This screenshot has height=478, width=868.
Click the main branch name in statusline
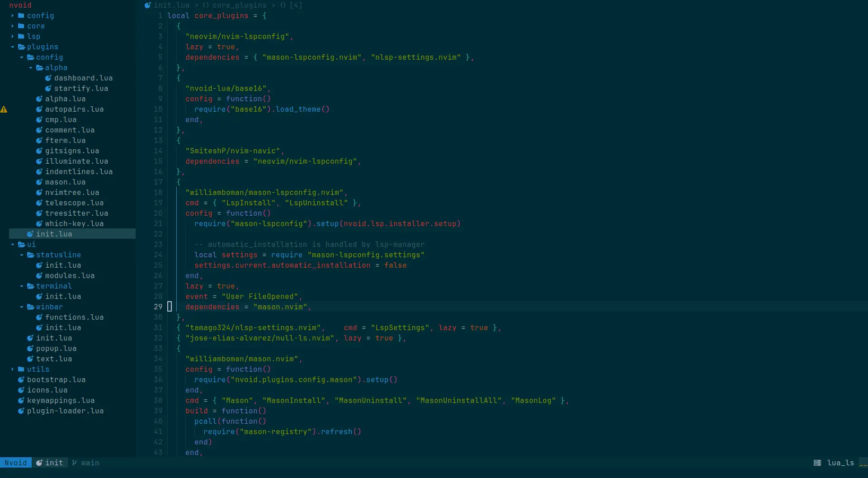click(x=90, y=463)
